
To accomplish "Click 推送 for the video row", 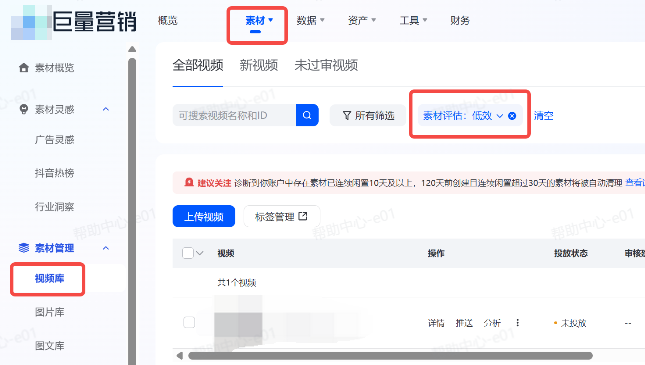I will (464, 323).
